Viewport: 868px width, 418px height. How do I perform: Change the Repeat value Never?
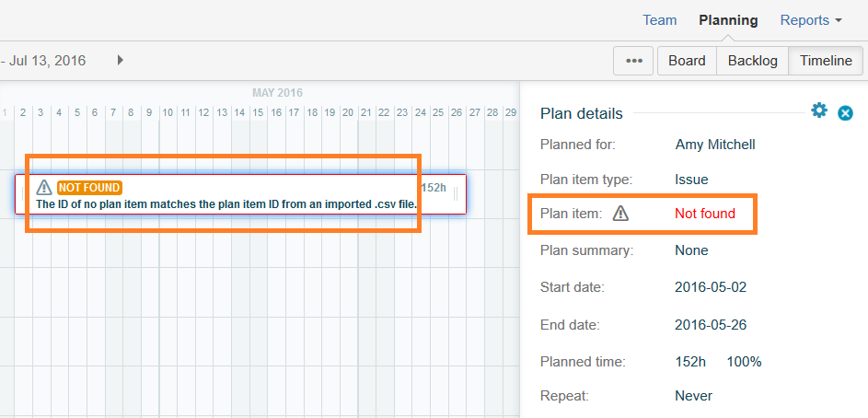pyautogui.click(x=693, y=396)
